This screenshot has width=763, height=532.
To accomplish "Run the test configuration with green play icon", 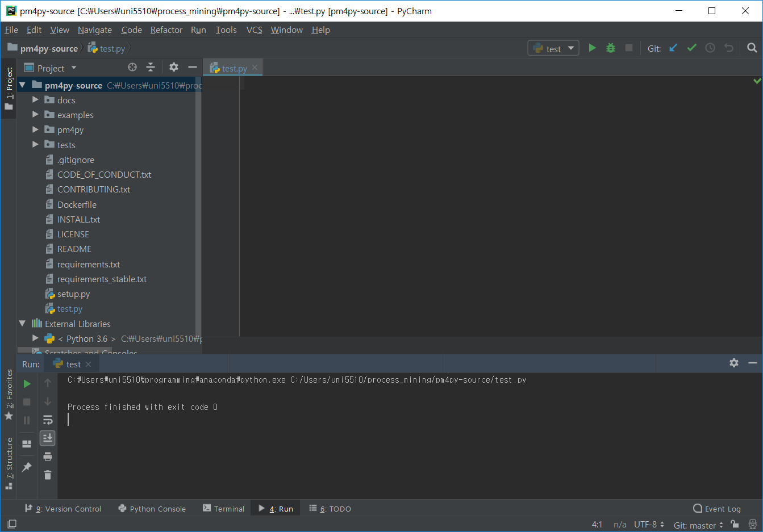I will tap(592, 48).
